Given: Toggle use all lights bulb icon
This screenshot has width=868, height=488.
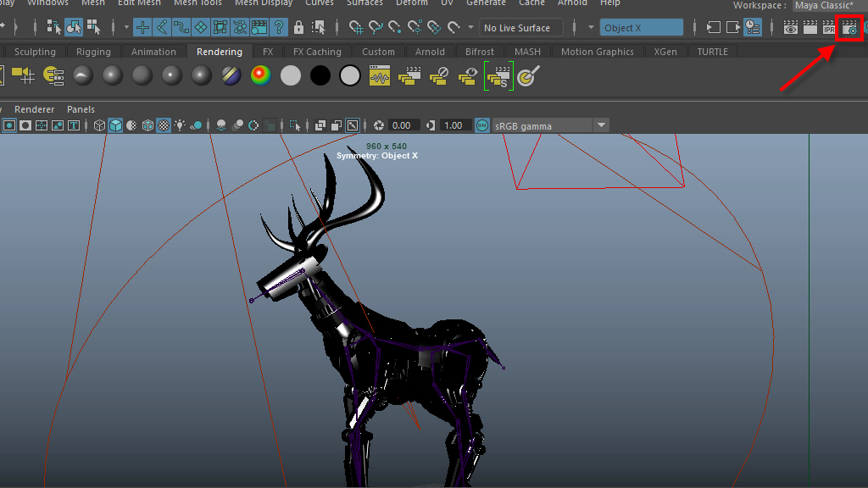Looking at the screenshot, I should pyautogui.click(x=180, y=125).
